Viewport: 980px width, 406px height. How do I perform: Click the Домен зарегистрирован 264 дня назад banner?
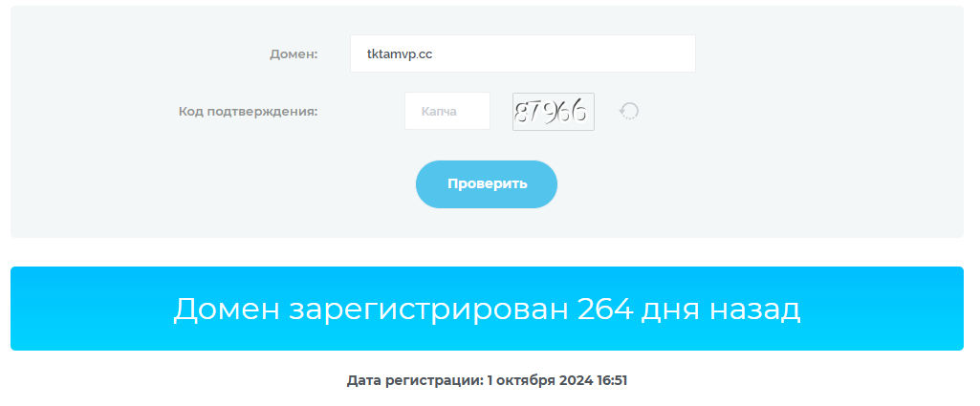(x=487, y=309)
